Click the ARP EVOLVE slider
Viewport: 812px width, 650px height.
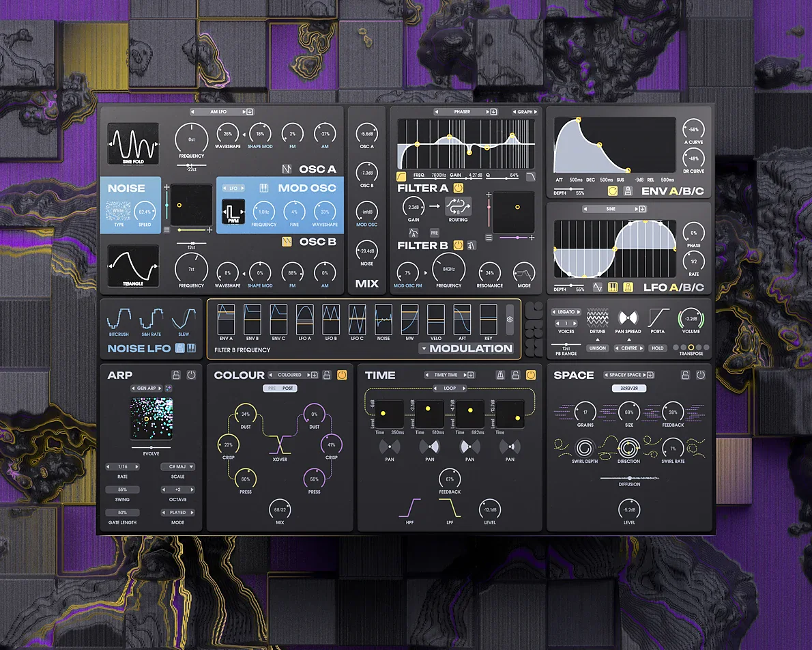tap(151, 447)
